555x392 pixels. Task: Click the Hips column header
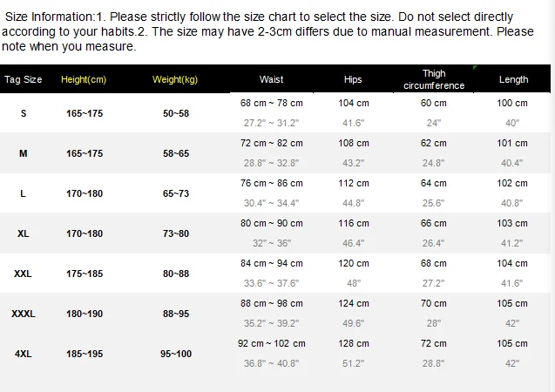tap(353, 79)
